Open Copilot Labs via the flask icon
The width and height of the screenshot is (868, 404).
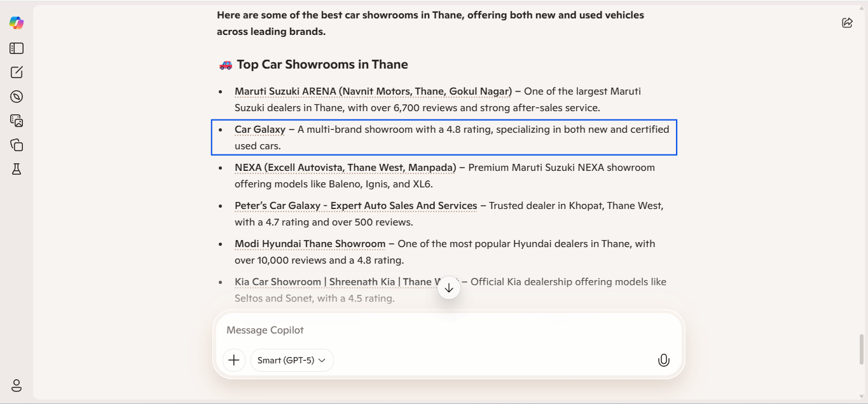point(16,169)
